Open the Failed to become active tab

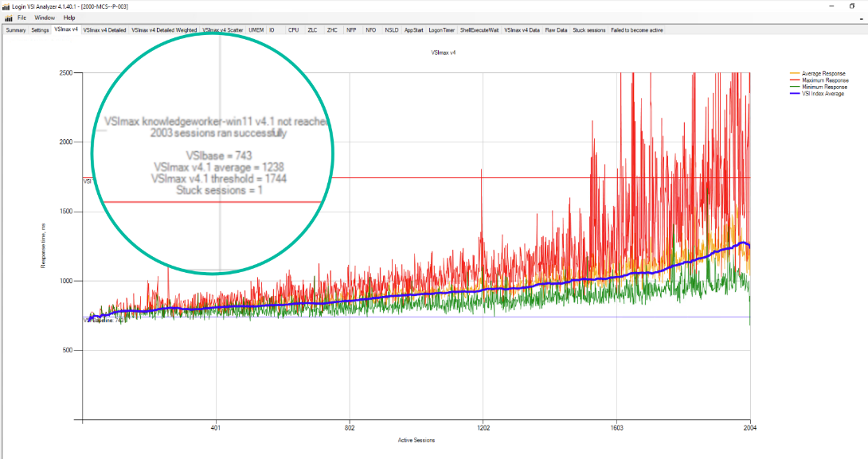[x=636, y=30]
